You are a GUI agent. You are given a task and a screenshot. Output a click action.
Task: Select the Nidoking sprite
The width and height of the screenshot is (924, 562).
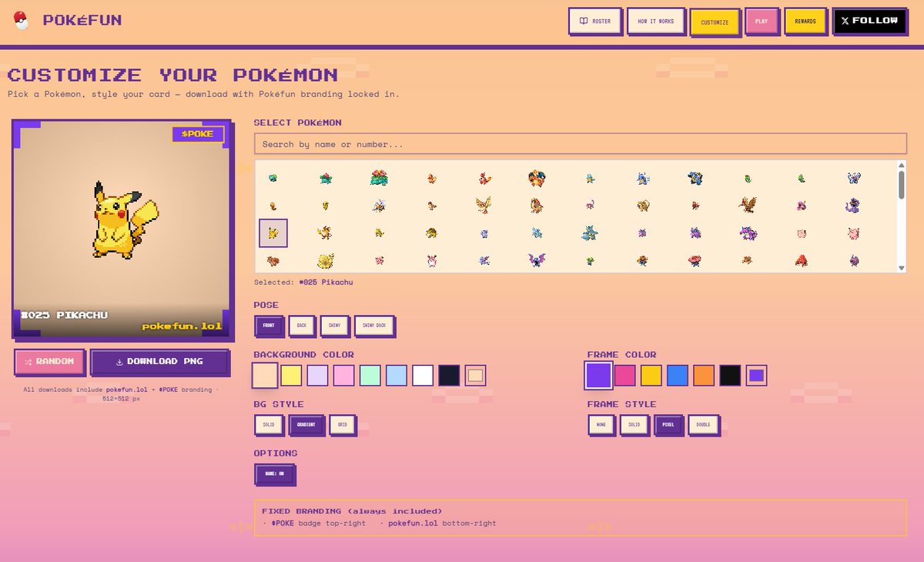click(748, 232)
